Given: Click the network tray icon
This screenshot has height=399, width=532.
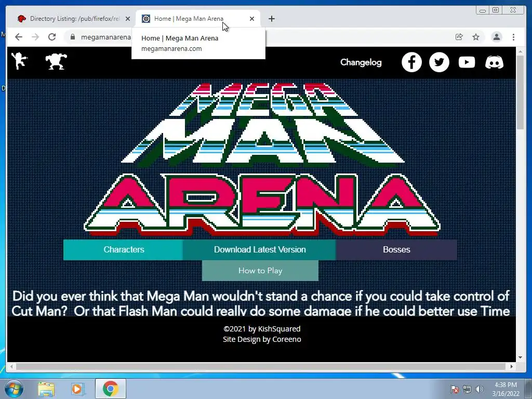Looking at the screenshot, I should click(467, 389).
